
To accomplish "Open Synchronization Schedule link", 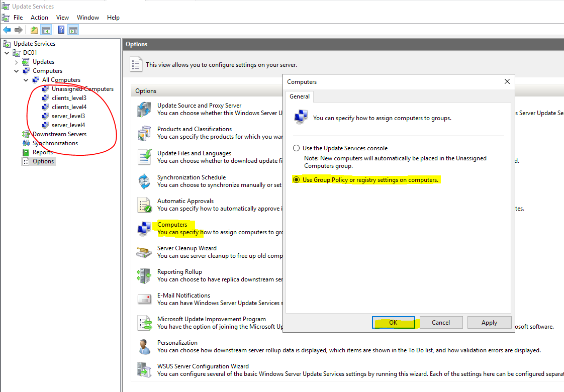I will coord(192,177).
